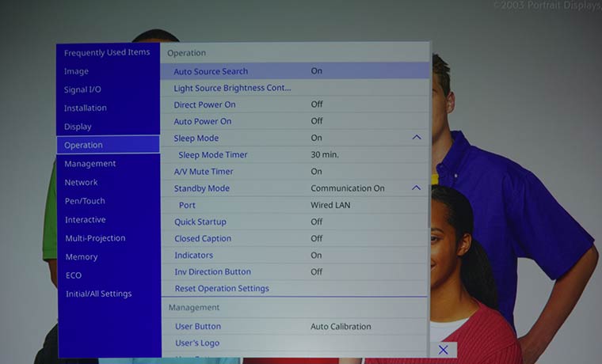The width and height of the screenshot is (602, 364).
Task: Open User's Logo setting
Action: point(295,343)
